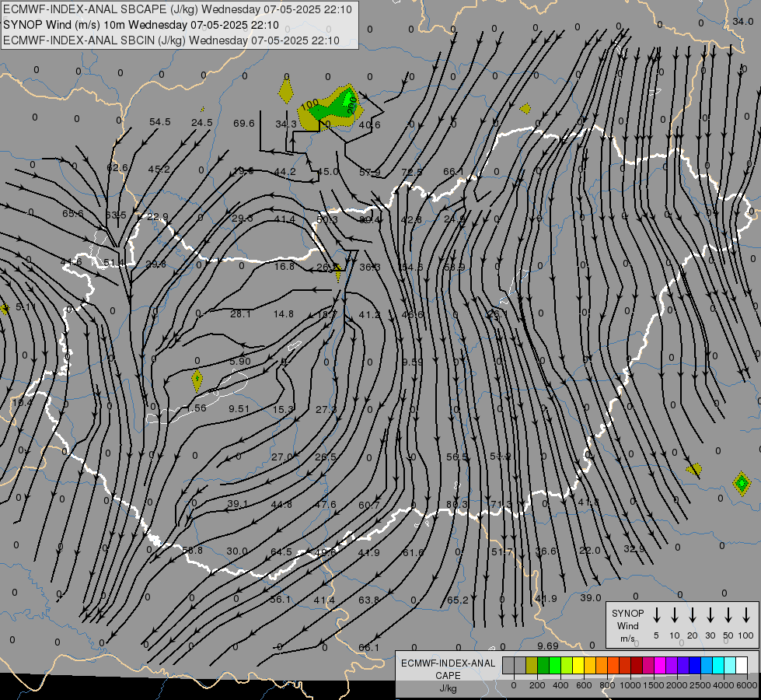Click the 28.1 value on the map
The height and width of the screenshot is (700, 761).
point(240,313)
